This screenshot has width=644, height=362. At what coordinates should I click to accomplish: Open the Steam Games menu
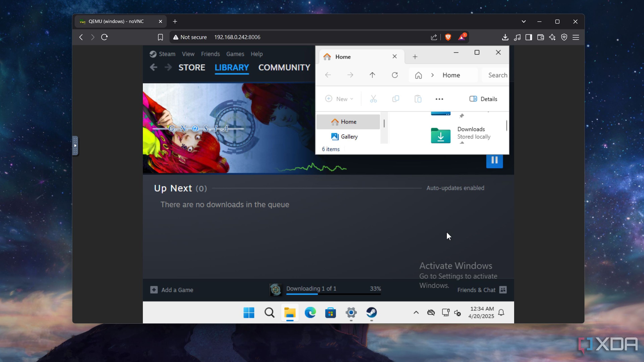(x=235, y=54)
